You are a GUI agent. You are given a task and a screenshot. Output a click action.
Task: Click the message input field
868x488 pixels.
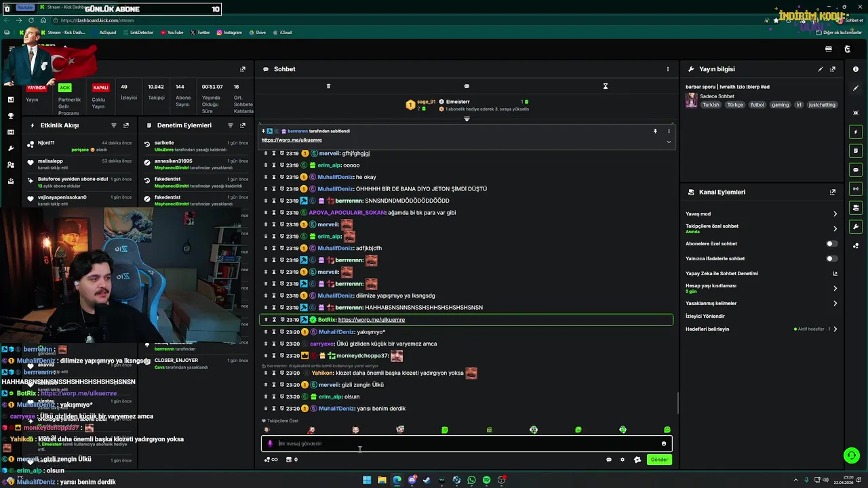(x=467, y=443)
